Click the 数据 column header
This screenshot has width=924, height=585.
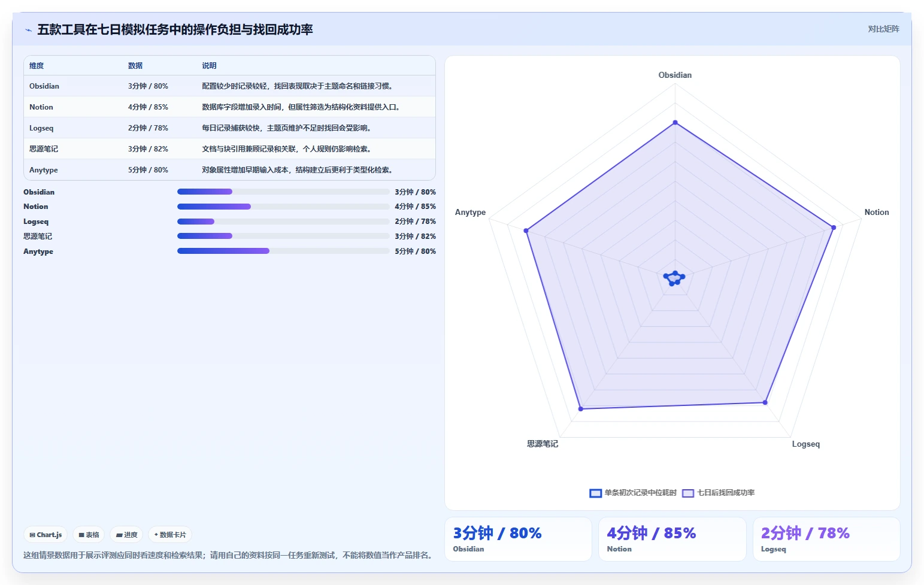click(x=135, y=66)
